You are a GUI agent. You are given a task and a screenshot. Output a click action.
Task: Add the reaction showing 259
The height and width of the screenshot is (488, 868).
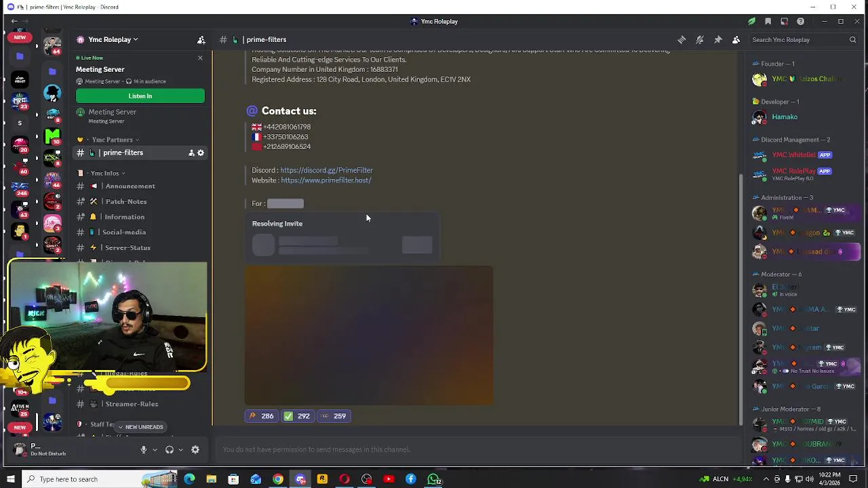click(x=334, y=416)
